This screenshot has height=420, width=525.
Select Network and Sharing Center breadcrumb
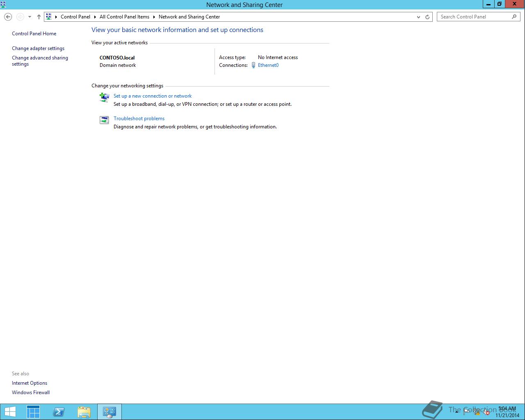coord(189,17)
